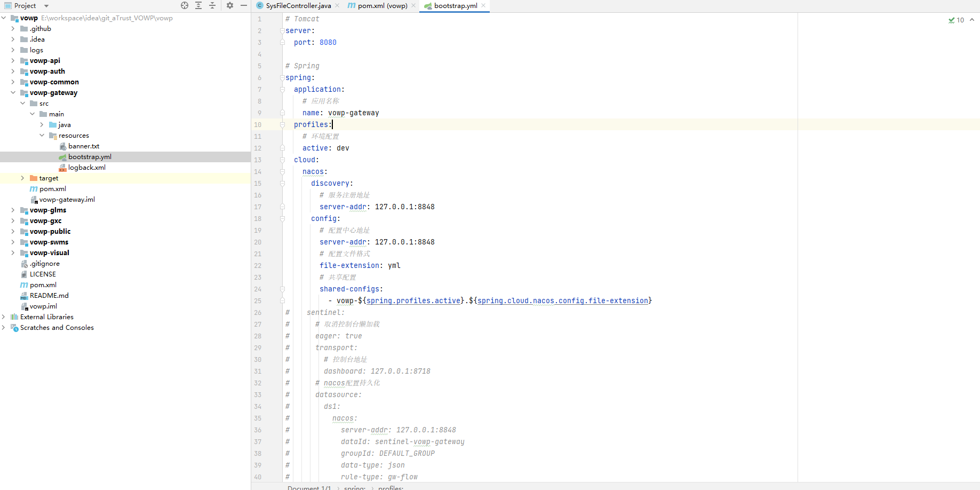The image size is (980, 490).
Task: Select the LICENSE file
Action: pyautogui.click(x=43, y=274)
